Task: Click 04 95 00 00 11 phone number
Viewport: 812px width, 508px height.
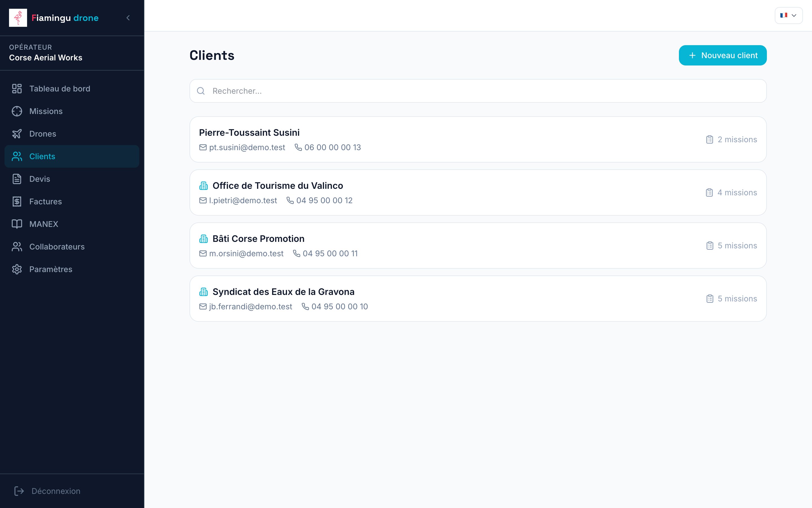Action: [x=330, y=254]
